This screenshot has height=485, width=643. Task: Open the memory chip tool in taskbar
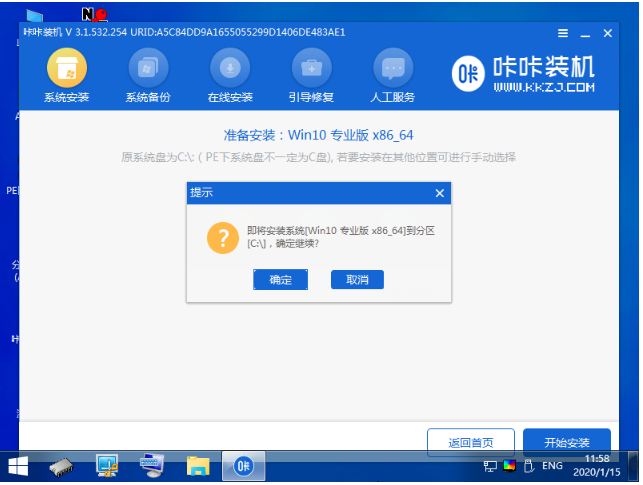point(62,466)
